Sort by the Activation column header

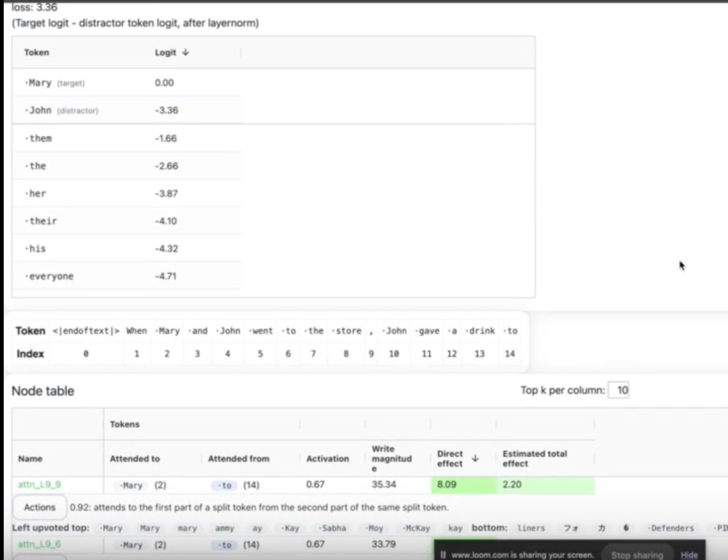pos(327,458)
